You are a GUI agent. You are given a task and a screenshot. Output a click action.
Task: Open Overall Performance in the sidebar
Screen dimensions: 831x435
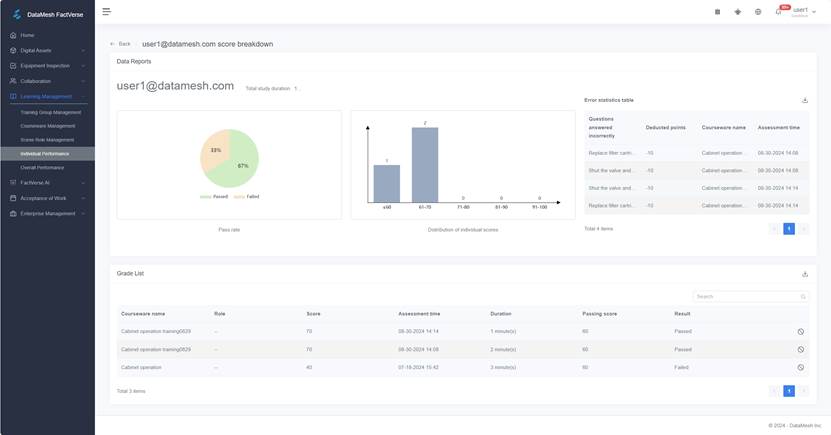click(42, 168)
